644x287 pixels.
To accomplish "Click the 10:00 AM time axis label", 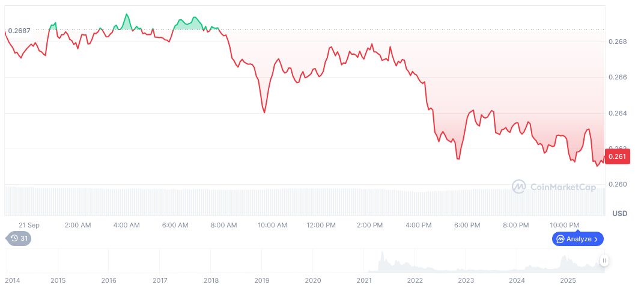I will coord(273,225).
